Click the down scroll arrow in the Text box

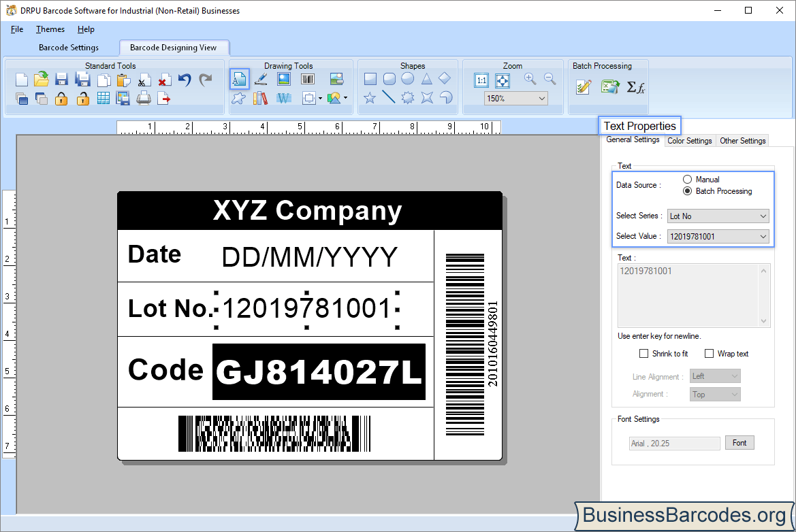click(763, 321)
